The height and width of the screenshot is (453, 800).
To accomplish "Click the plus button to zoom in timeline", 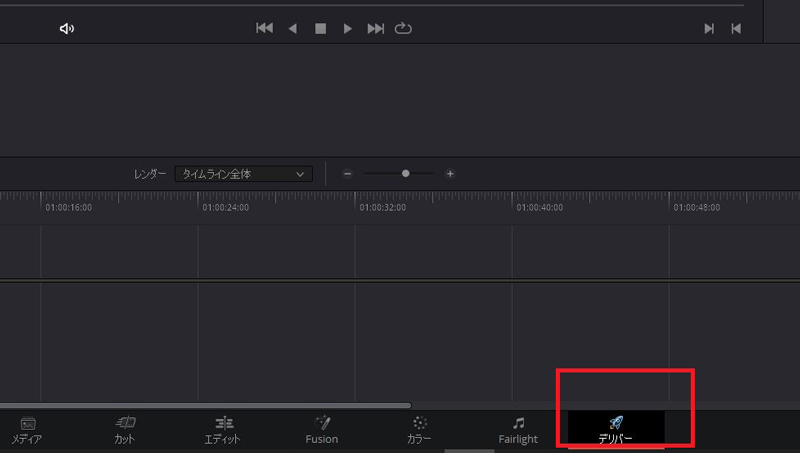I will click(450, 174).
